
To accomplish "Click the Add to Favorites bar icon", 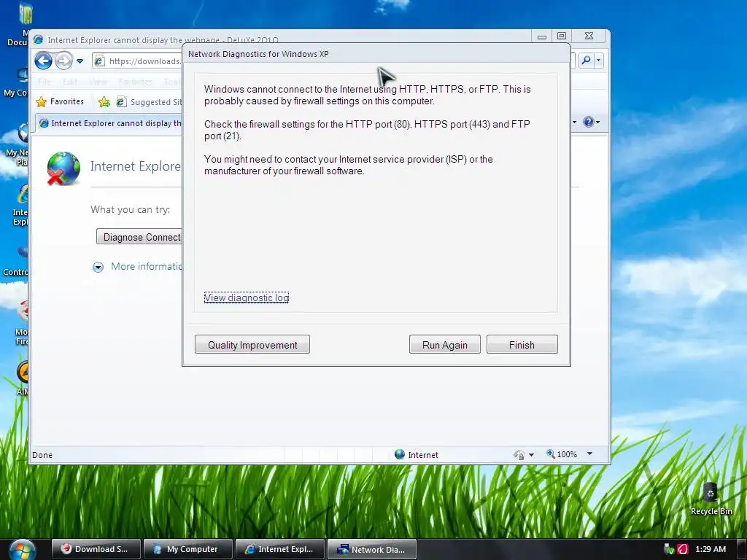I will click(x=104, y=101).
